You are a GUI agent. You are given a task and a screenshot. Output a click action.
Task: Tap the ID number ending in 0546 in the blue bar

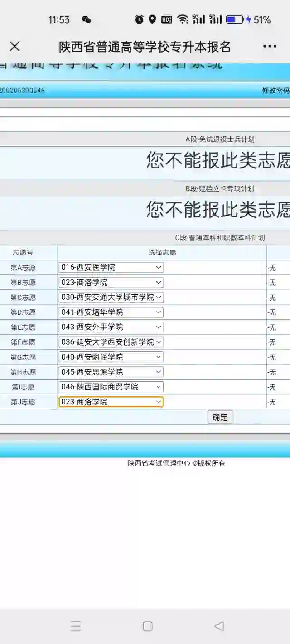pos(22,90)
